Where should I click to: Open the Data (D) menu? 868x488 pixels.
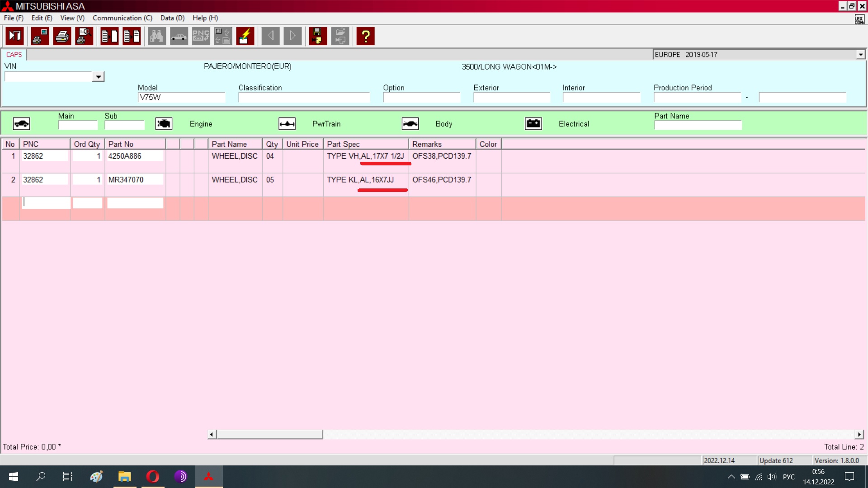tap(172, 18)
